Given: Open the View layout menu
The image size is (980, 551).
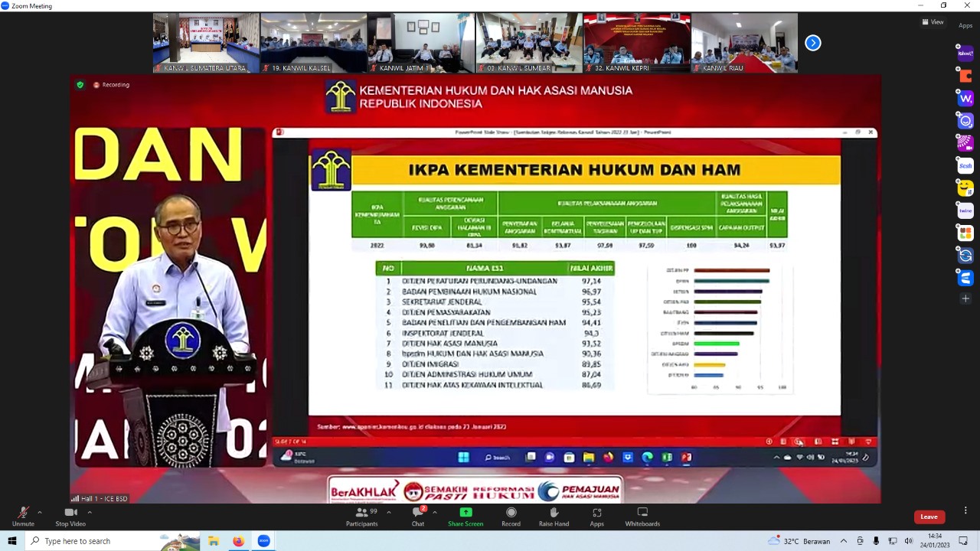Looking at the screenshot, I should point(933,22).
